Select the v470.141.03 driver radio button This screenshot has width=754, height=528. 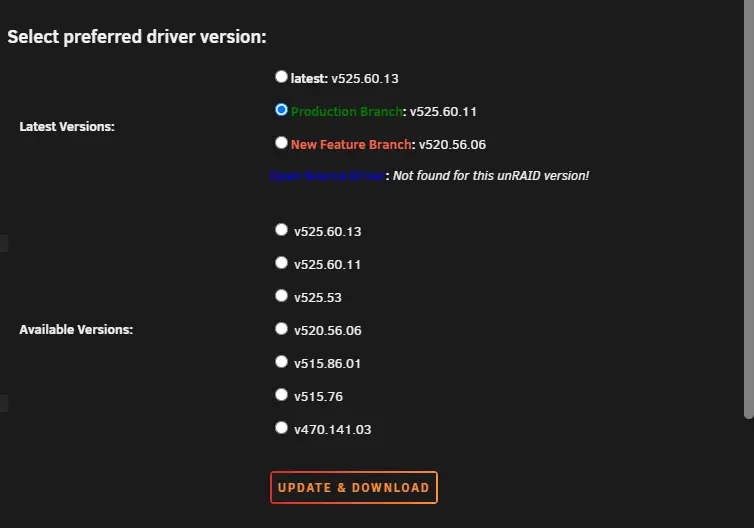[281, 427]
